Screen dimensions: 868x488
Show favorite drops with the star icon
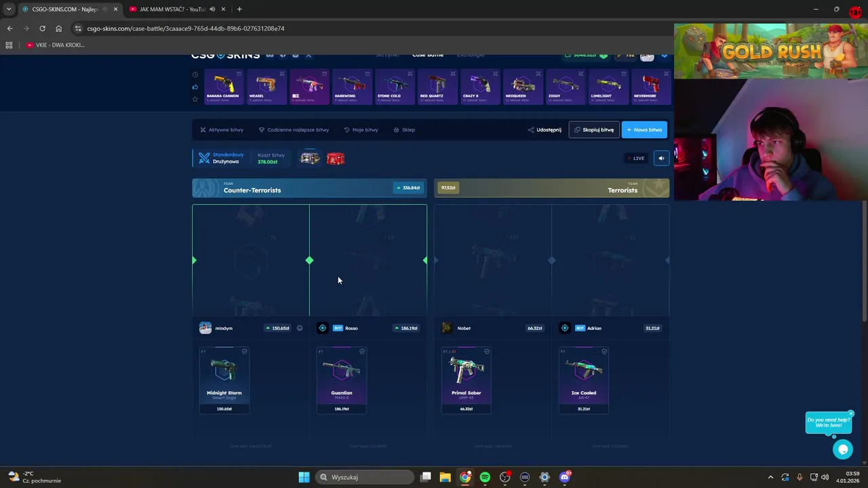click(x=195, y=99)
